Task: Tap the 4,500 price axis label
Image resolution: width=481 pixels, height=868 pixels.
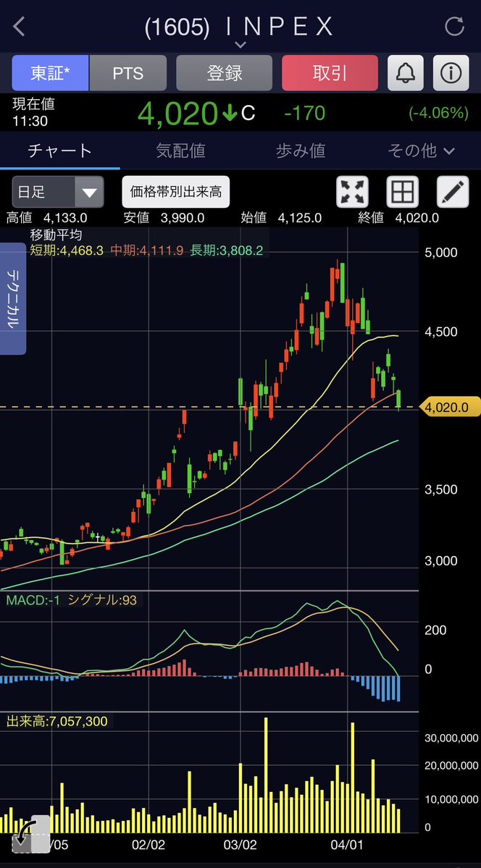Action: coord(440,332)
